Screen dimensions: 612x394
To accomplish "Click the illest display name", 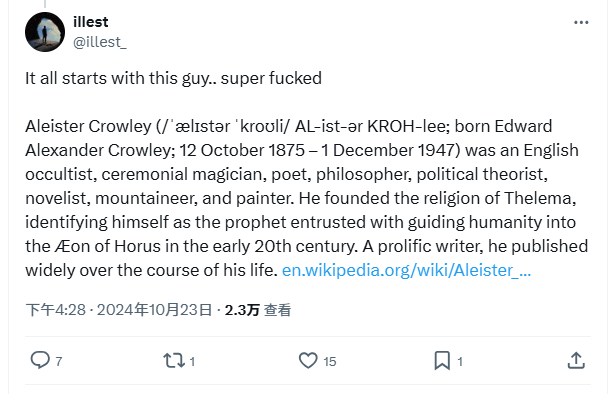I will pyautogui.click(x=91, y=22).
